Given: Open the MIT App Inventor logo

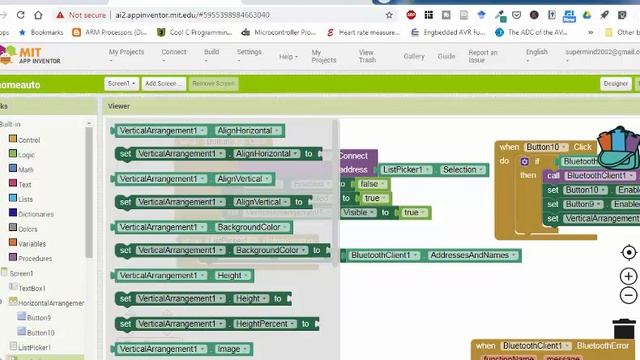Looking at the screenshot, I should (30, 56).
